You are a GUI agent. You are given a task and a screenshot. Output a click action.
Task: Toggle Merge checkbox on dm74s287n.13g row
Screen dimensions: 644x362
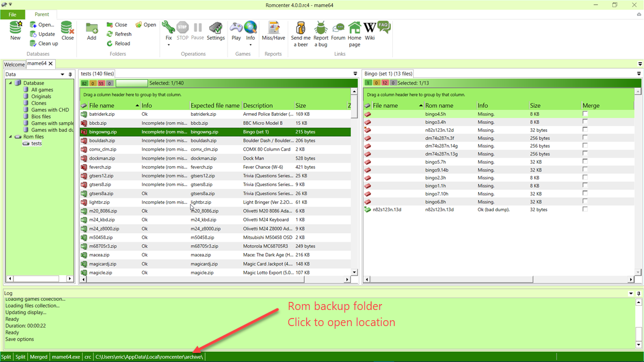tap(585, 154)
